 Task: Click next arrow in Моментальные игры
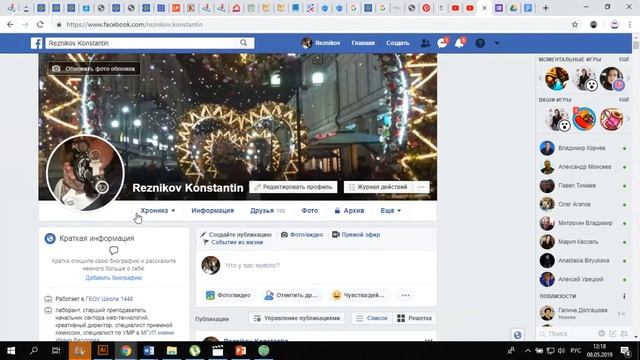(629, 78)
